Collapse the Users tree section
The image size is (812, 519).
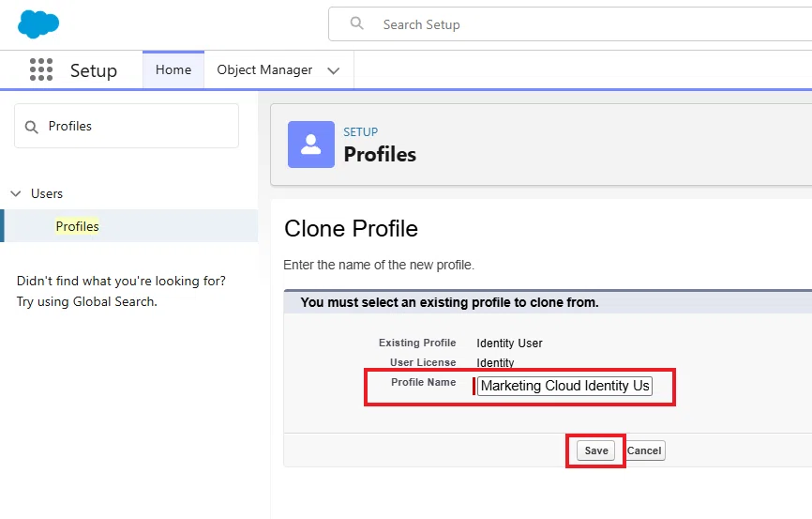point(16,193)
